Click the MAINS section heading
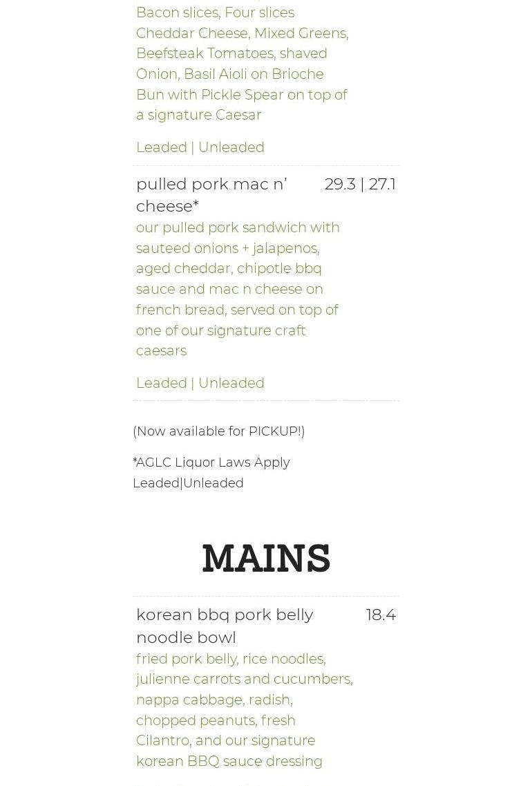The width and height of the screenshot is (532, 786). click(x=266, y=558)
